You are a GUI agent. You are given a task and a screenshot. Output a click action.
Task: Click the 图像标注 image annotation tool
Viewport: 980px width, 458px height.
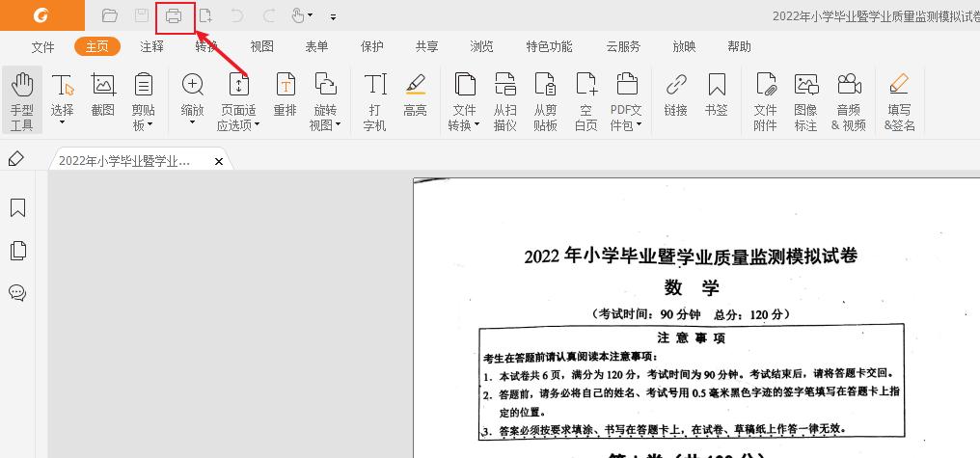(806, 101)
